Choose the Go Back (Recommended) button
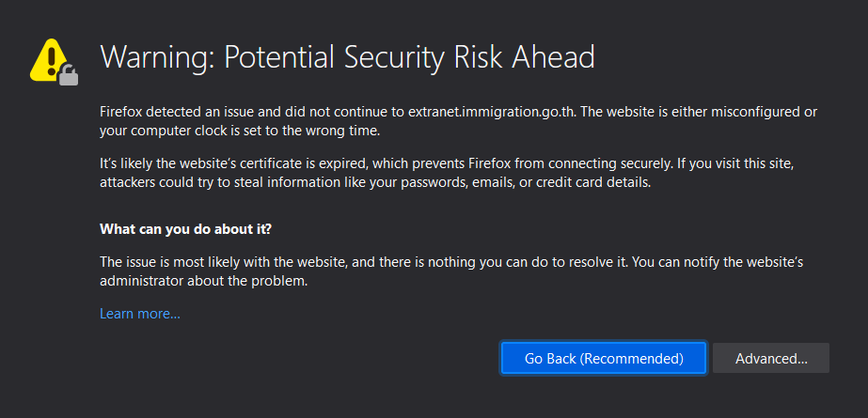 (x=604, y=358)
